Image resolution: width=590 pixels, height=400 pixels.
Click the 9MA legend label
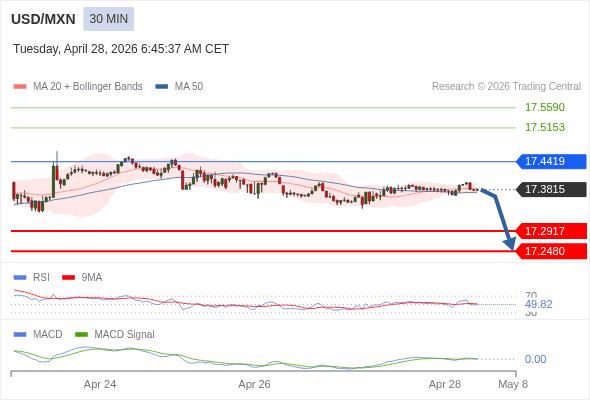92,278
